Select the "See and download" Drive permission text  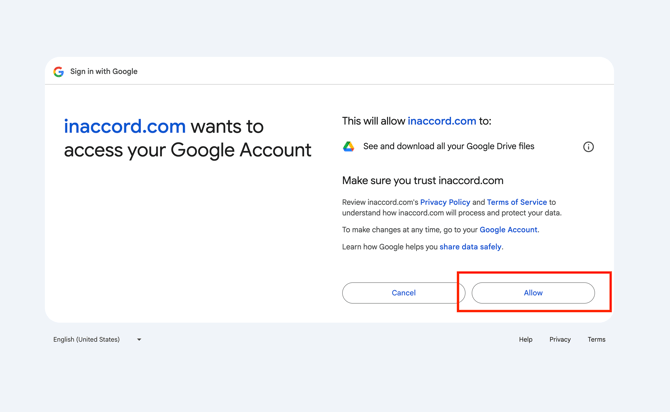tap(448, 147)
